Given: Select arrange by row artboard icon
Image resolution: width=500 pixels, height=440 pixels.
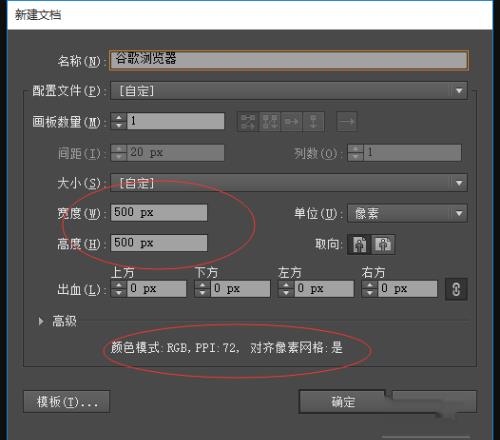Looking at the screenshot, I should (x=291, y=121).
